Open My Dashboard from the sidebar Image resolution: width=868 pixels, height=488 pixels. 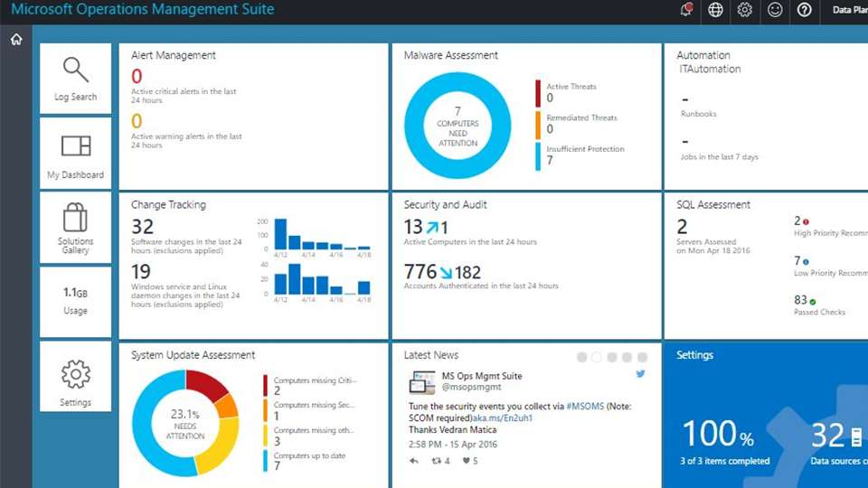point(76,153)
